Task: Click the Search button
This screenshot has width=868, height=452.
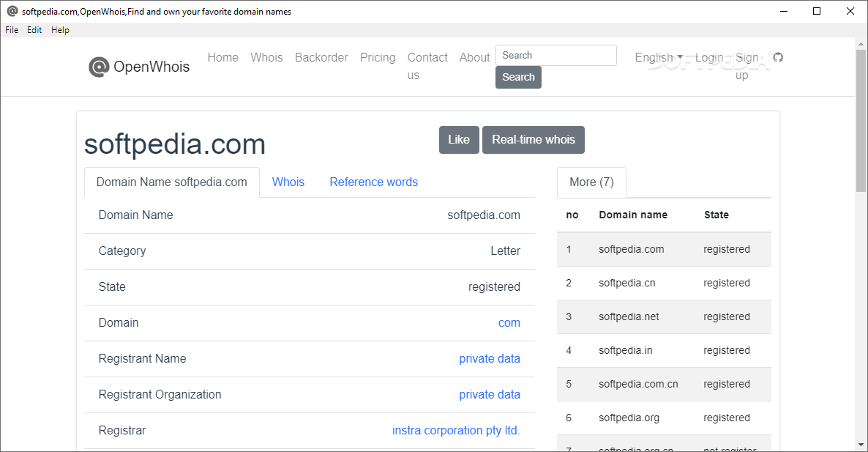Action: coord(518,77)
